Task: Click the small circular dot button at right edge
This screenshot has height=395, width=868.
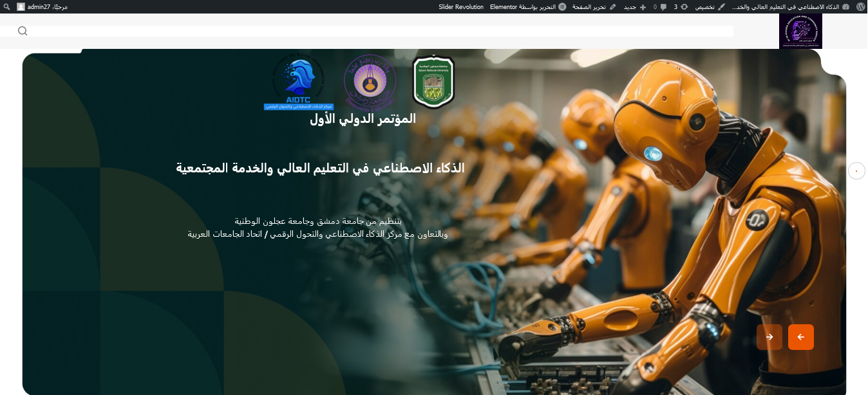Action: 856,171
